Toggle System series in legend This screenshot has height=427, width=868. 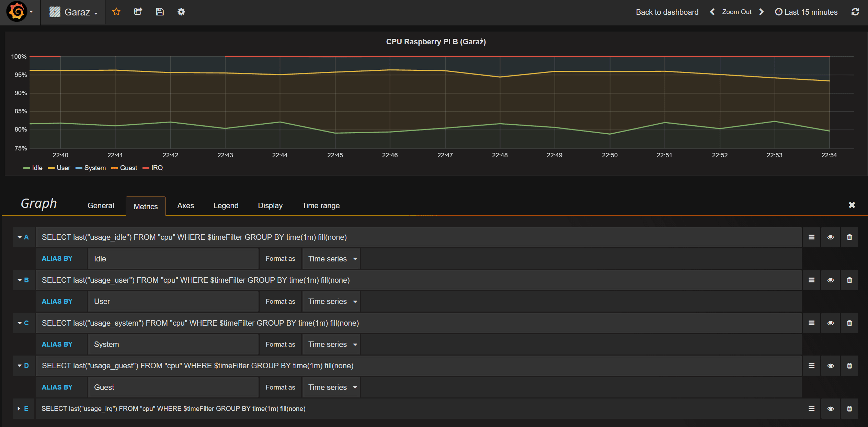click(95, 168)
